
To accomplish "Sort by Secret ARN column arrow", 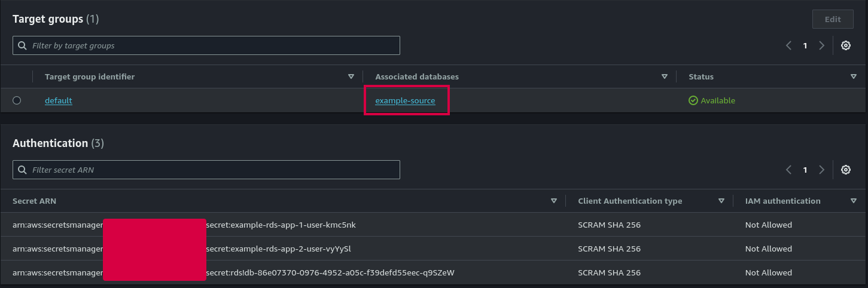I will coord(554,201).
